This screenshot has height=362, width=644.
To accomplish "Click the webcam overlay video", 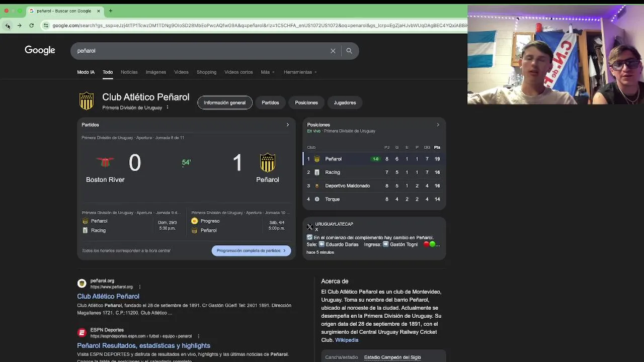I will click(555, 54).
